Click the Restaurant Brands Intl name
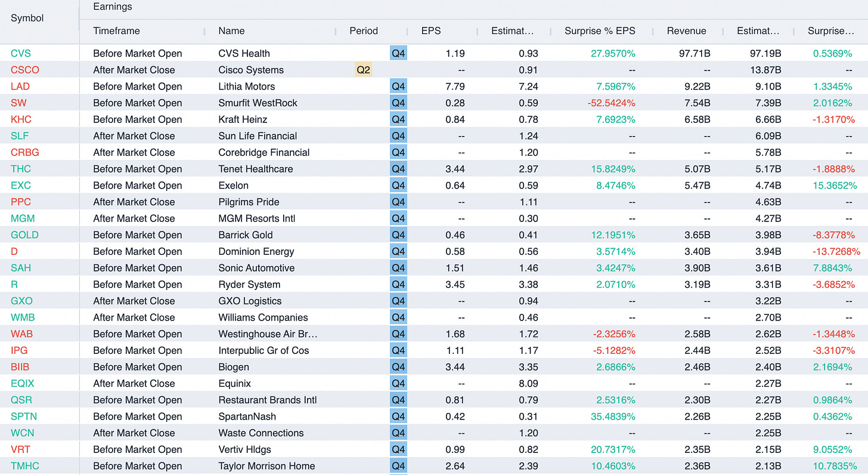The width and height of the screenshot is (868, 475). 268,400
